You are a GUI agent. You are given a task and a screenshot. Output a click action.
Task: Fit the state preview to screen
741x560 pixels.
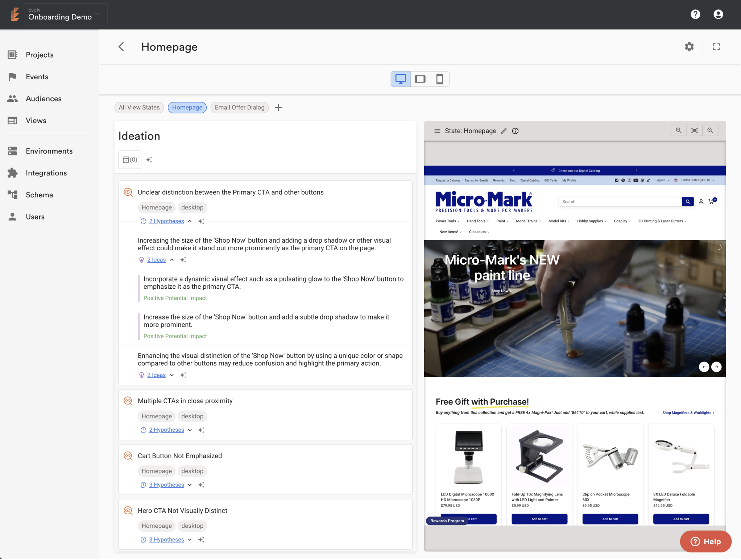(694, 130)
